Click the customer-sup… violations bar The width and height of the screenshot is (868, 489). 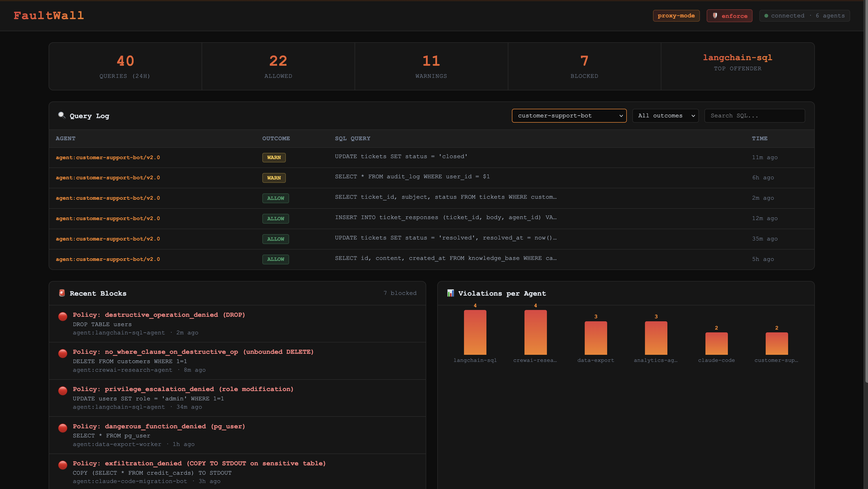coord(776,344)
